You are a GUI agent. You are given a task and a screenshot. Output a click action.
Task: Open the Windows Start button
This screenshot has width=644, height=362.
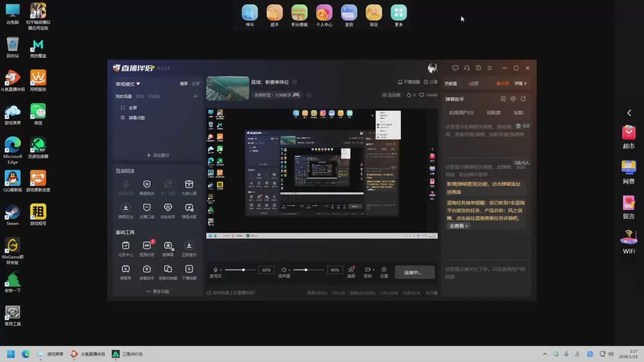11,354
